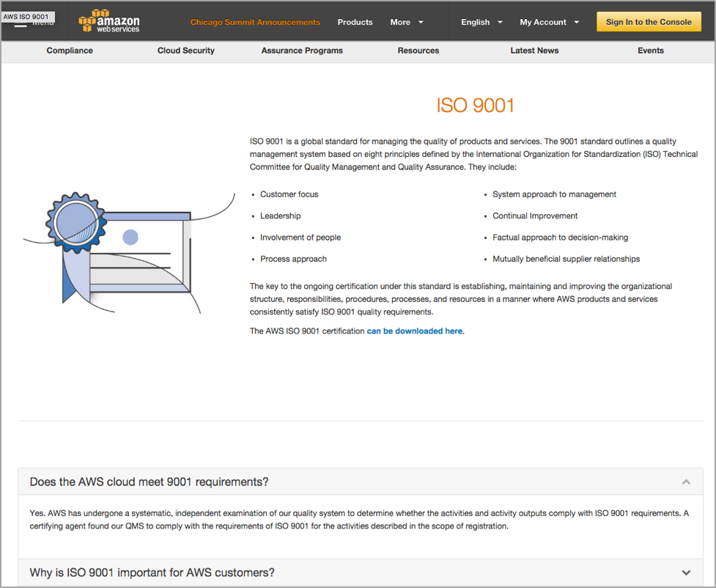Click the Amazon Web Services logo
Screen dimensions: 716x588
click(109, 22)
